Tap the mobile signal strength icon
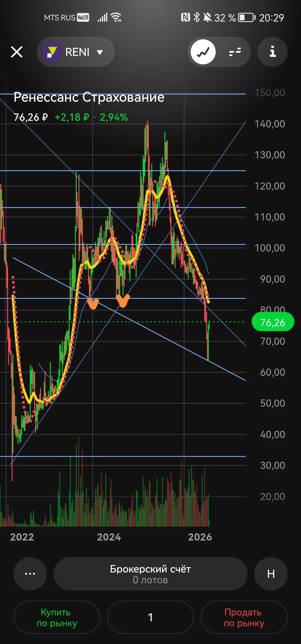The image size is (301, 644). pos(102,17)
